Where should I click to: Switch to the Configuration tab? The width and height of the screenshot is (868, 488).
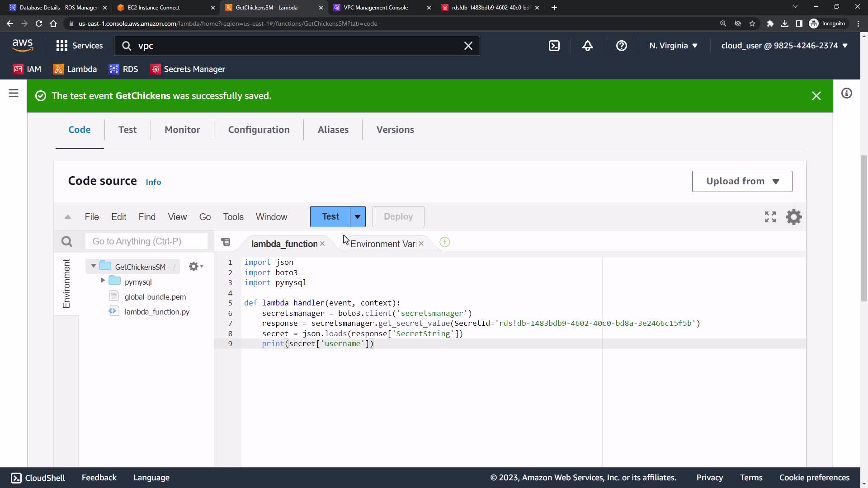259,130
